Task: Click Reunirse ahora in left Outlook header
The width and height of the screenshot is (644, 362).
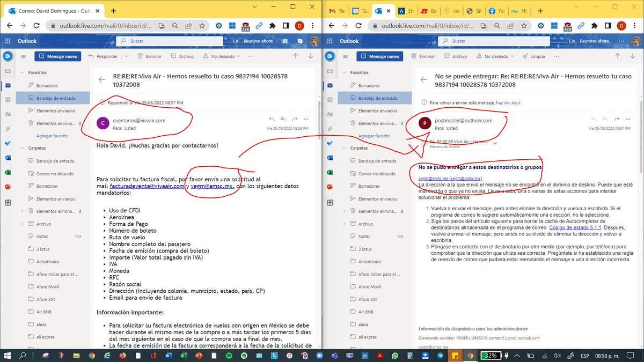Action: [x=253, y=41]
